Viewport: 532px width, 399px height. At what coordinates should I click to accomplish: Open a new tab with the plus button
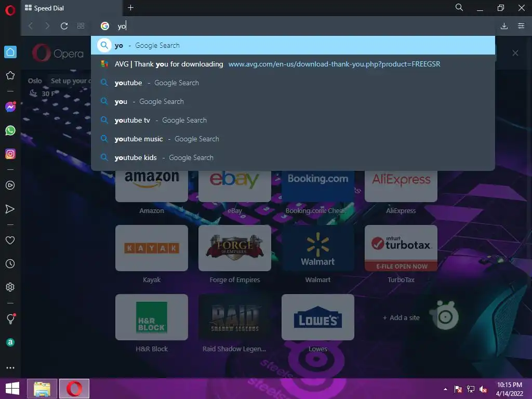point(130,7)
